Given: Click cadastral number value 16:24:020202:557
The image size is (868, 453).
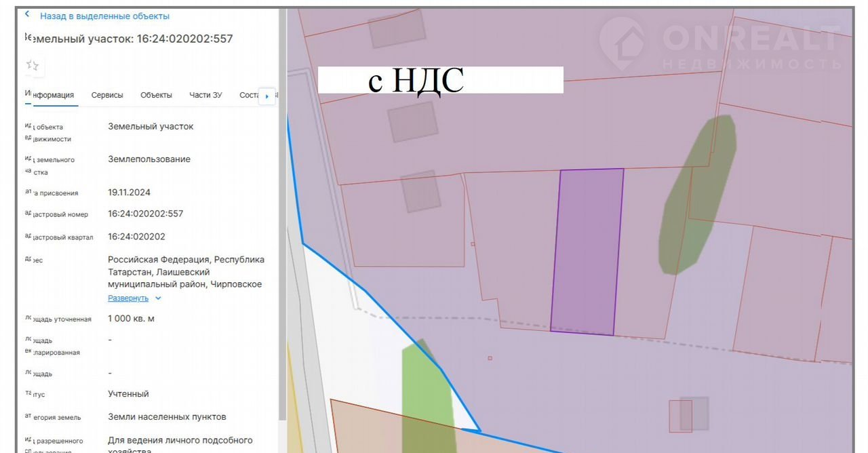Looking at the screenshot, I should point(145,214).
